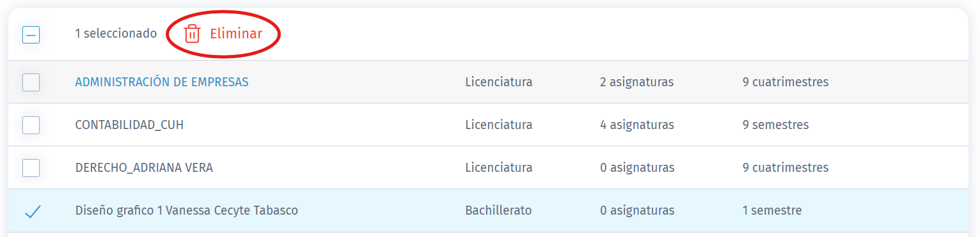This screenshot has width=980, height=237.
Task: Click the 1 seleccionado counter text
Action: 116,33
